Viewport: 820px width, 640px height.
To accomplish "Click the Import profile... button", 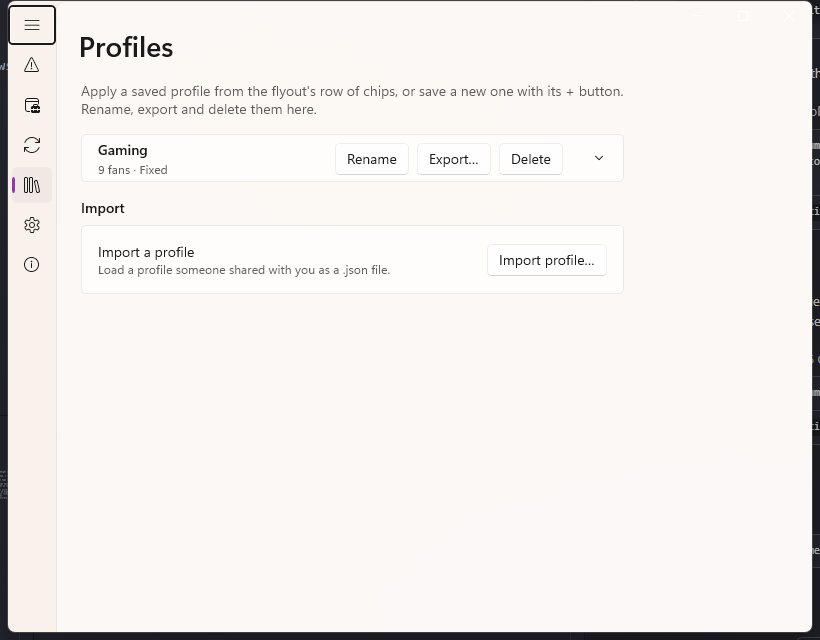I will (546, 260).
